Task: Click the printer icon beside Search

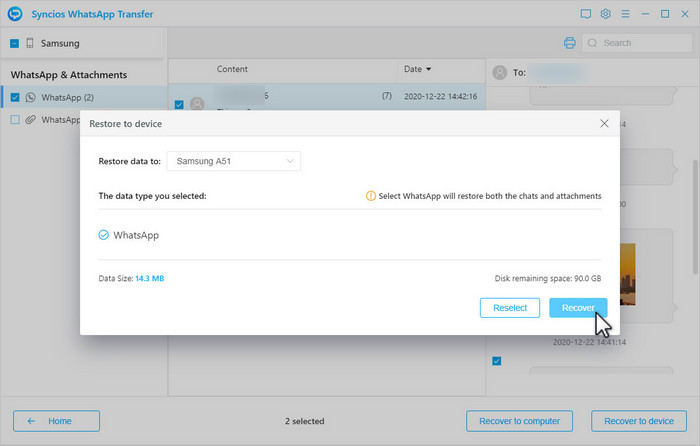Action: (x=570, y=43)
